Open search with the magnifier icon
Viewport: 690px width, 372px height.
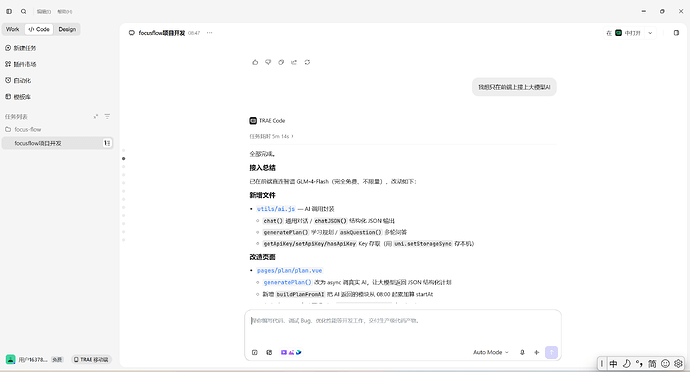[x=23, y=11]
